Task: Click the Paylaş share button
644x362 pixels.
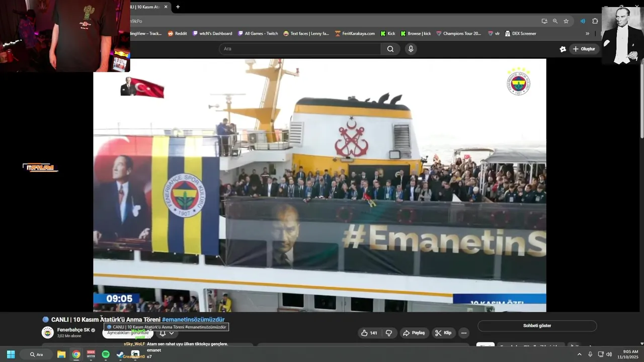Action: click(x=414, y=333)
